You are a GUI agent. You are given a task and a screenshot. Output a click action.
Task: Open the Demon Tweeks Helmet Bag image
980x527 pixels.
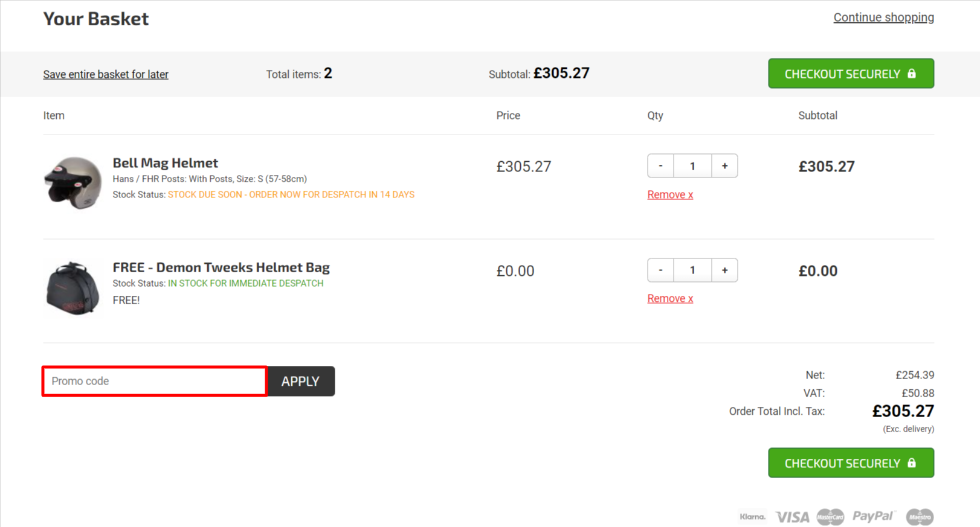[73, 288]
